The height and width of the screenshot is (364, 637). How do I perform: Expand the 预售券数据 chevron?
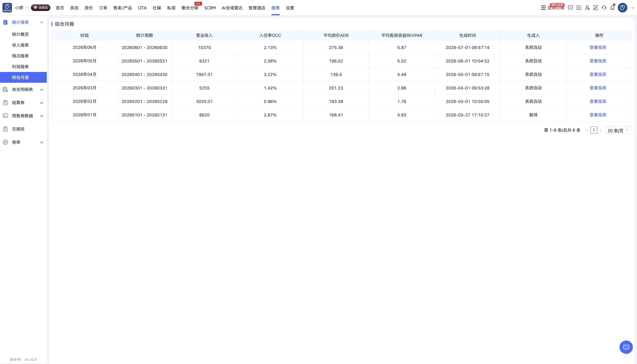42,116
